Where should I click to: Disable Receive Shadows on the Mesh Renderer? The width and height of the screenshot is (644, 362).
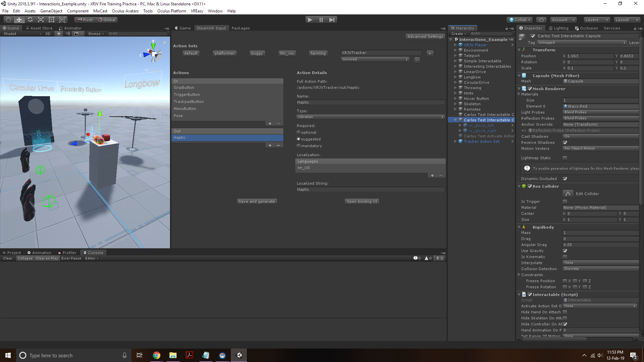(565, 142)
